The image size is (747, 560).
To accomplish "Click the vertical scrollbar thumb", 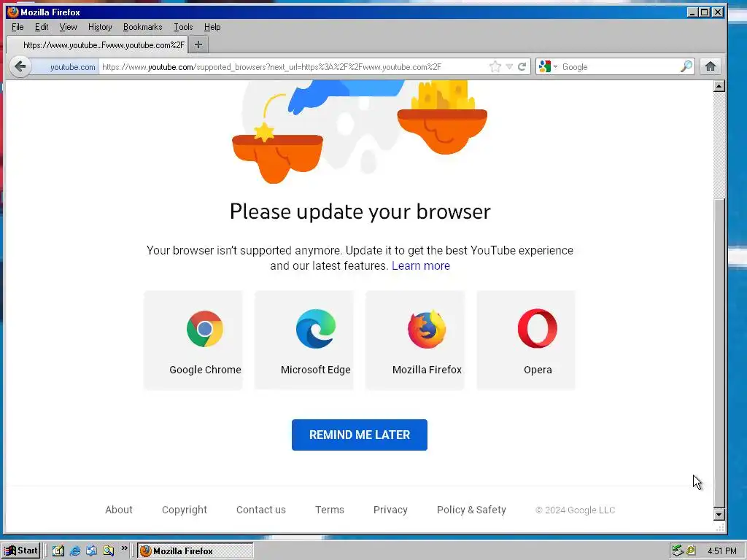I will pyautogui.click(x=719, y=352).
